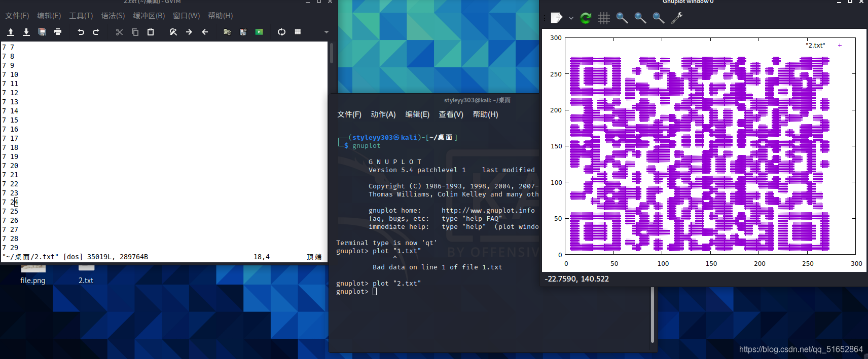
Task: Toggle the grid in the Gnuplot window
Action: click(x=604, y=18)
